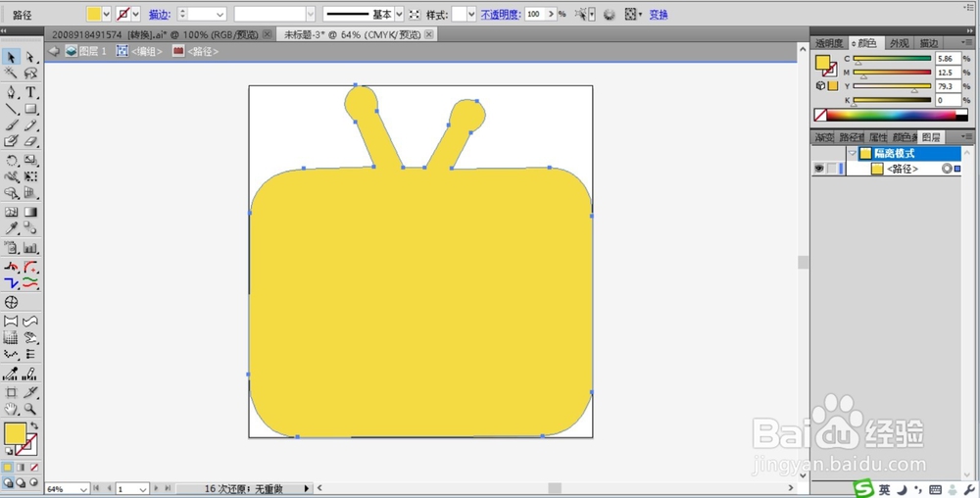
Task: Select the Zoom magnifier tool
Action: click(30, 409)
